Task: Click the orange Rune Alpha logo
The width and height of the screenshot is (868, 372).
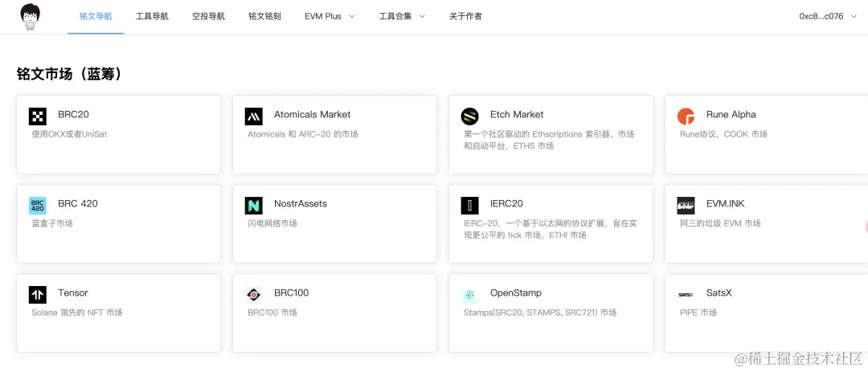Action: point(686,117)
